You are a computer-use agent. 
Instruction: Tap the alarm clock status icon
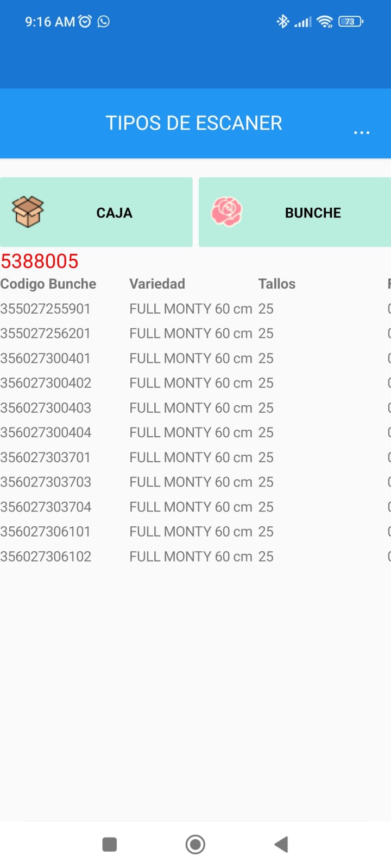(85, 22)
